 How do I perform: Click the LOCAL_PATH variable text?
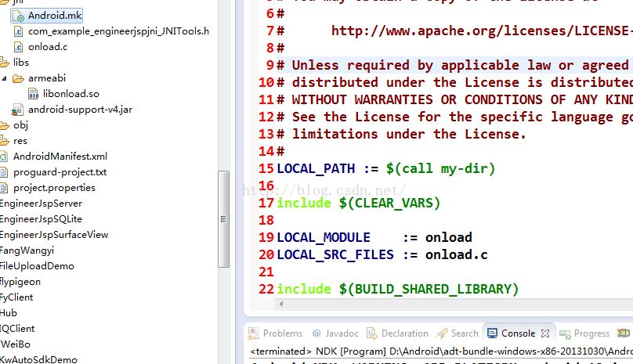tap(316, 168)
